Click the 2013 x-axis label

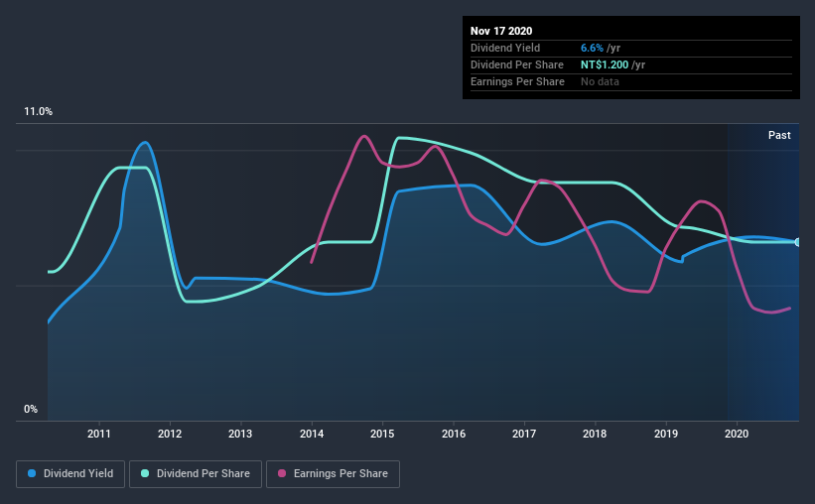click(240, 434)
